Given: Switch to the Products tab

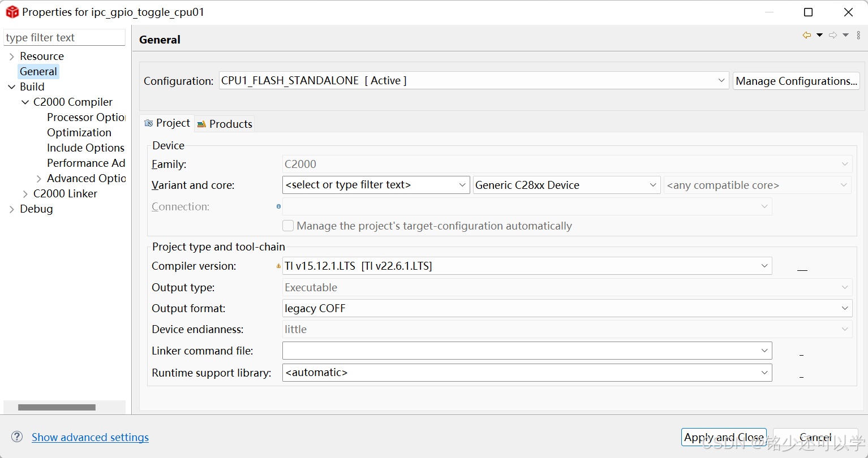Looking at the screenshot, I should [225, 124].
